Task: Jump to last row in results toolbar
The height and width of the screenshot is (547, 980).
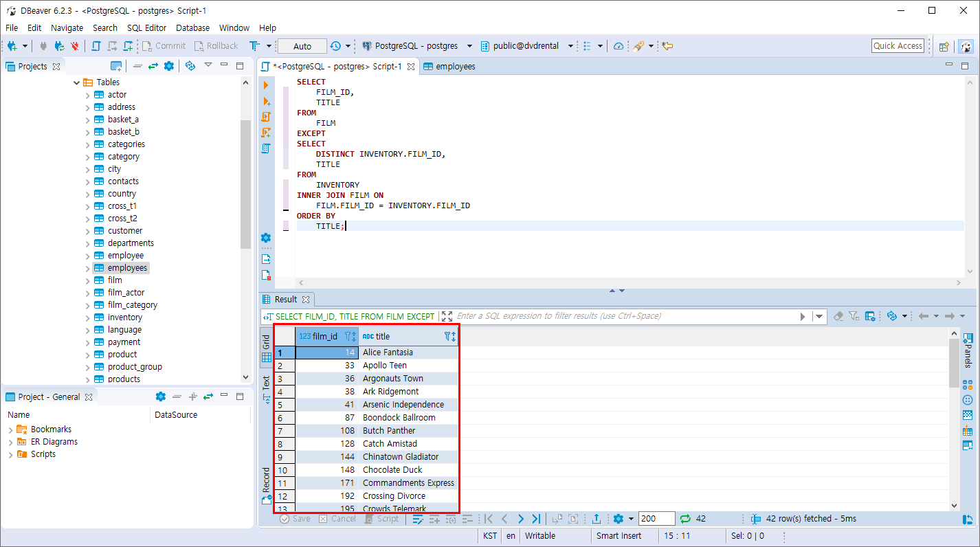Action: pos(536,519)
